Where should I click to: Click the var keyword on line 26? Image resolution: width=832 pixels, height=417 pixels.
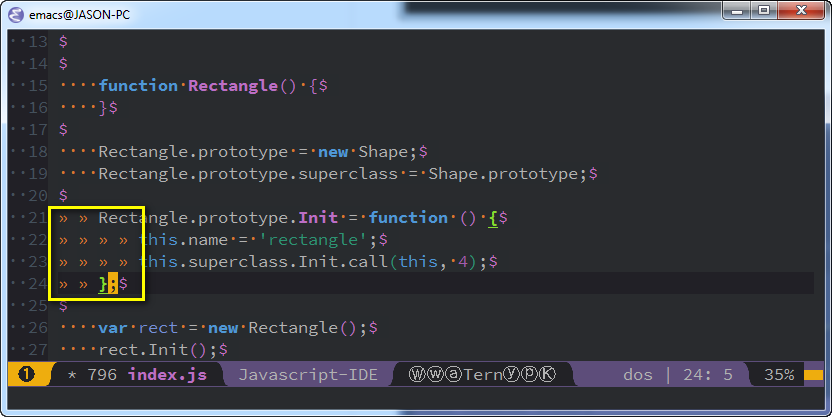click(113, 328)
